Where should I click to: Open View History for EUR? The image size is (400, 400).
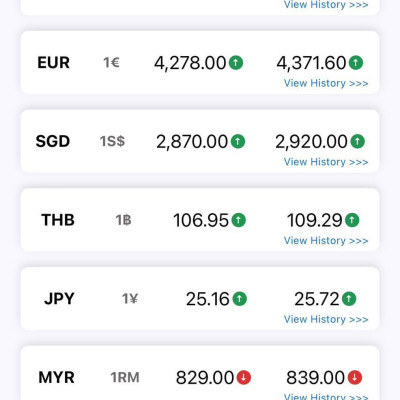point(326,83)
